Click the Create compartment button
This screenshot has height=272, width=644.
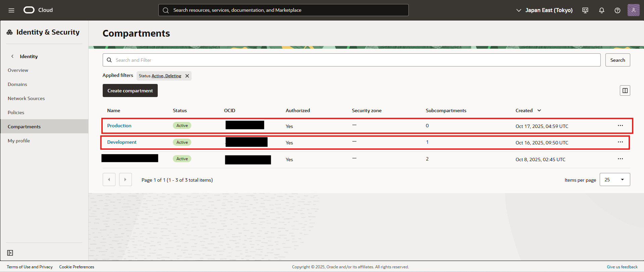130,91
